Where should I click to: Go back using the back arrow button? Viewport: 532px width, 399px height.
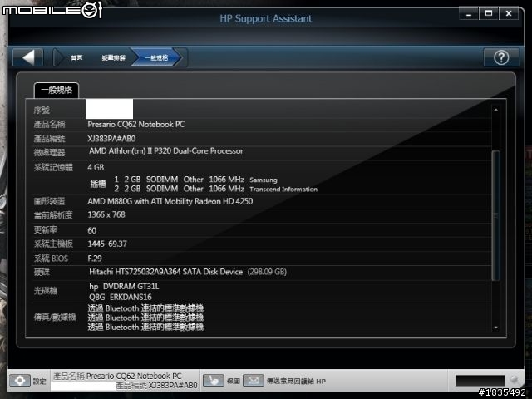(x=28, y=57)
